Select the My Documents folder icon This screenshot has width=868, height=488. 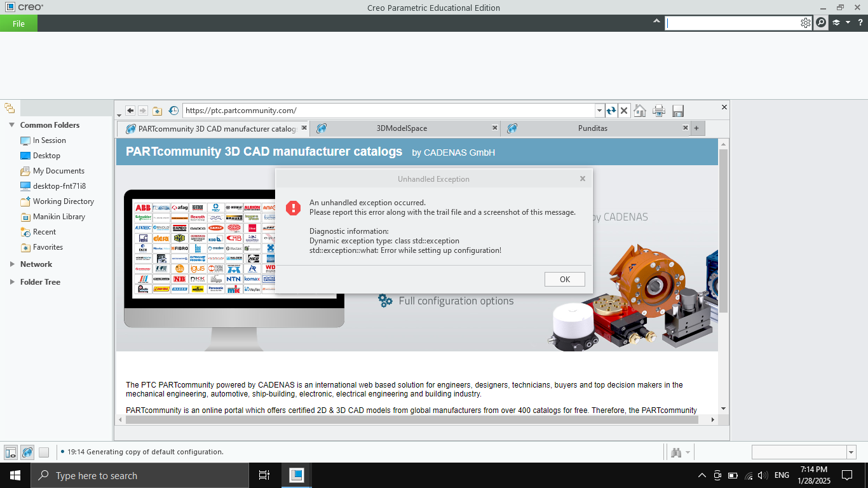click(25, 170)
